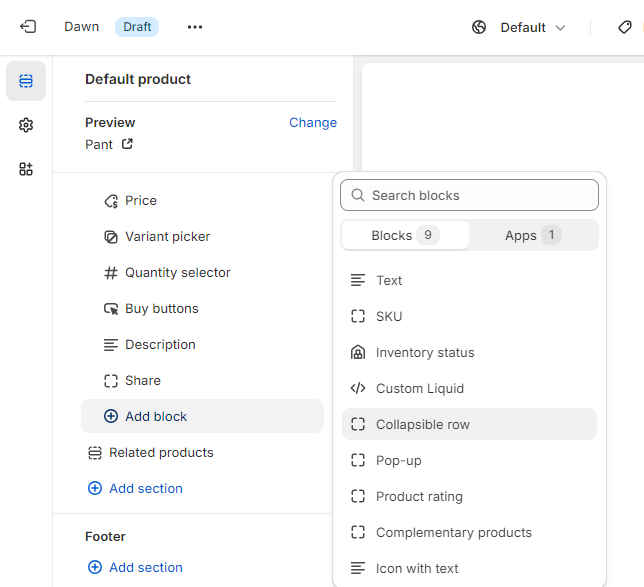644x587 pixels.
Task: Click the exit editor icon
Action: coord(28,27)
